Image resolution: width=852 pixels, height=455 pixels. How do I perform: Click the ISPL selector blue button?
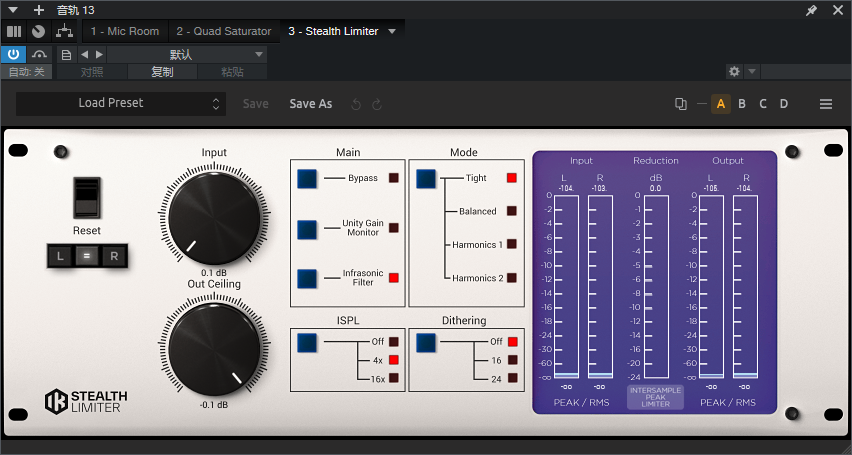pyautogui.click(x=307, y=342)
